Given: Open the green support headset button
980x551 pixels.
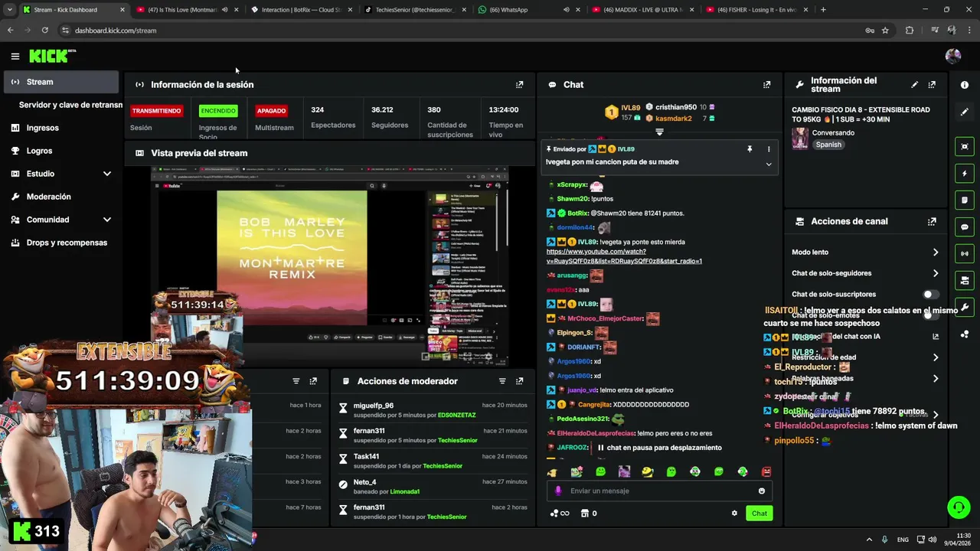Looking at the screenshot, I should pyautogui.click(x=958, y=507).
